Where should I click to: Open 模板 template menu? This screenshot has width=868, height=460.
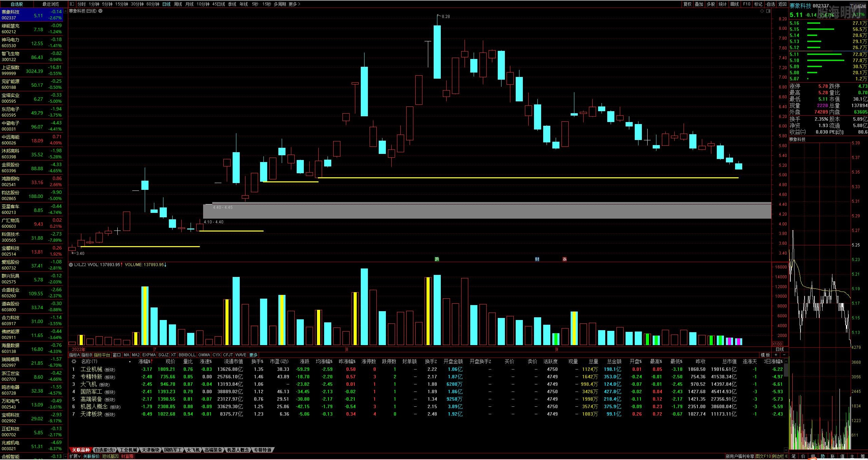pyautogui.click(x=765, y=355)
